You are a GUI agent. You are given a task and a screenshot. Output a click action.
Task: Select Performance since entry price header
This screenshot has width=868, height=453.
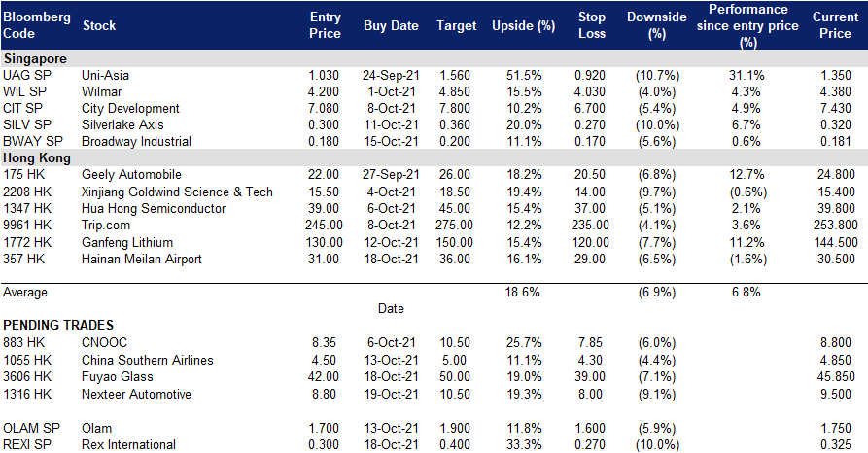pos(747,25)
